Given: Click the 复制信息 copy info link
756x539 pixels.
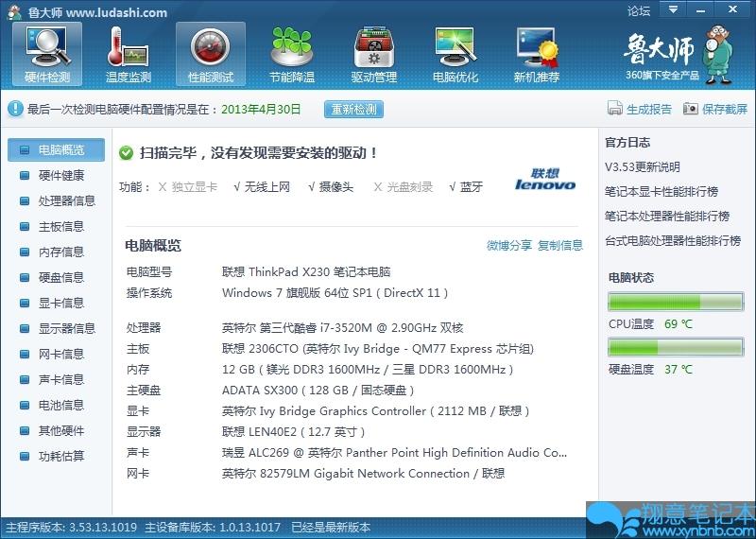Looking at the screenshot, I should tap(560, 246).
